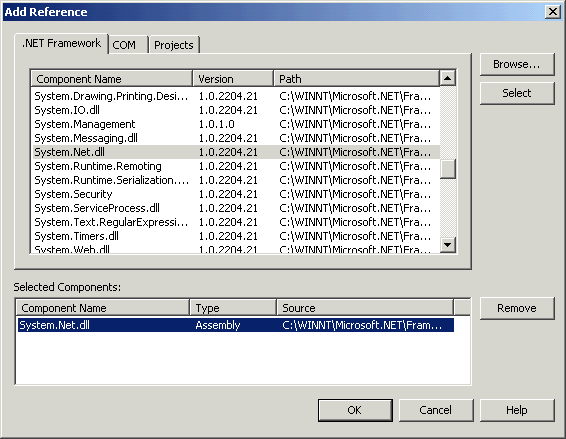Sort by the upper Component Name column header
The width and height of the screenshot is (566, 439).
[x=112, y=79]
